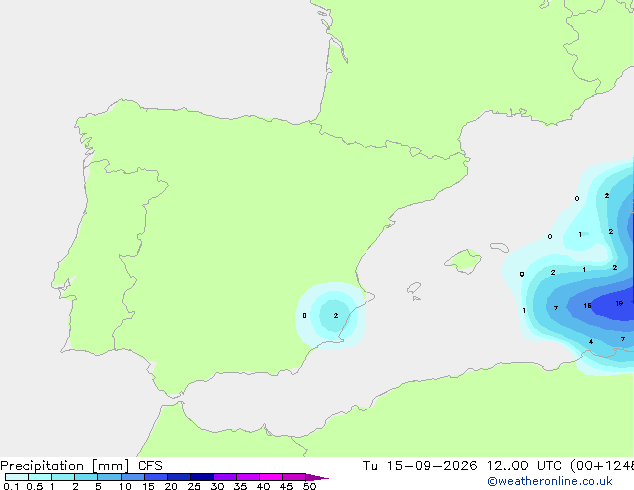Click Menorca island outline on the map
Screen dimensions: 634x490
pyautogui.click(x=499, y=247)
